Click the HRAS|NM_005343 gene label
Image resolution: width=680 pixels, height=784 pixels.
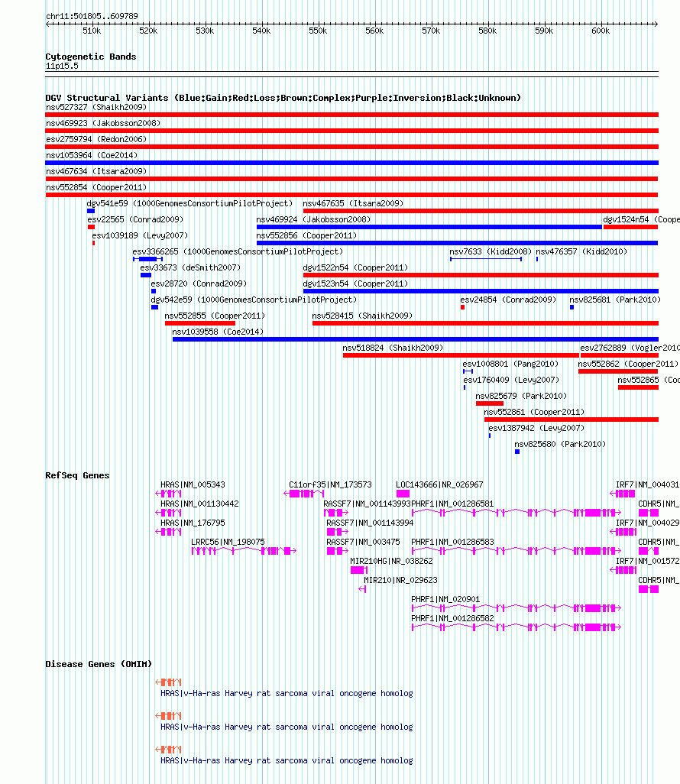tap(193, 484)
